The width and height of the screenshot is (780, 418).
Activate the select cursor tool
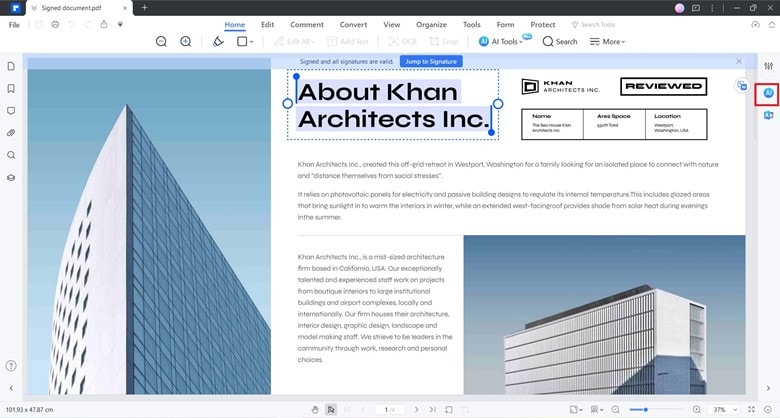331,410
